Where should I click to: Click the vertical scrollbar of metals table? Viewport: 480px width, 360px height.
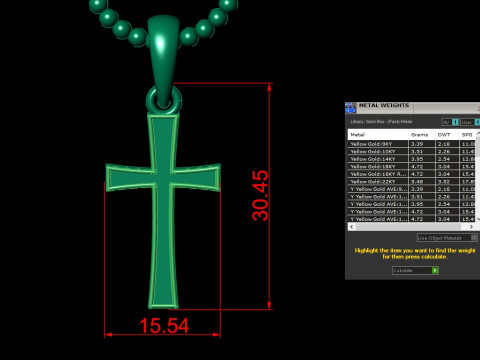point(478,176)
